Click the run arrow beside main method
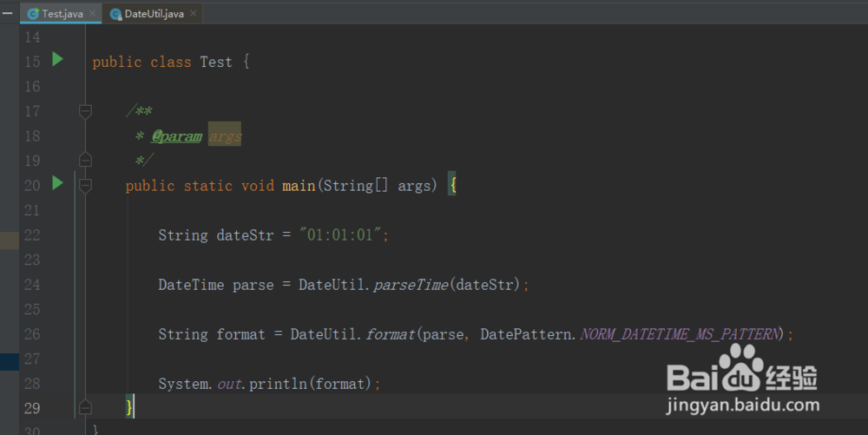The image size is (868, 435). point(57,183)
